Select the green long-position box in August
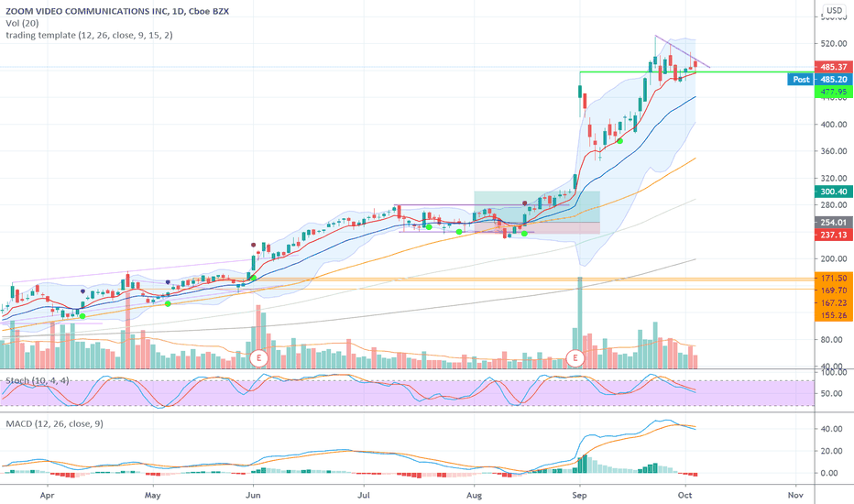 (537, 206)
